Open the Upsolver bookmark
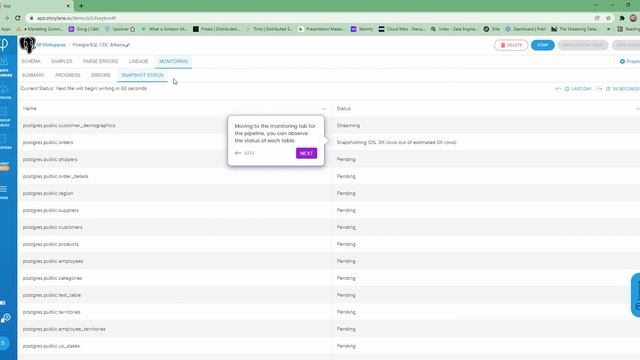 tap(120, 29)
